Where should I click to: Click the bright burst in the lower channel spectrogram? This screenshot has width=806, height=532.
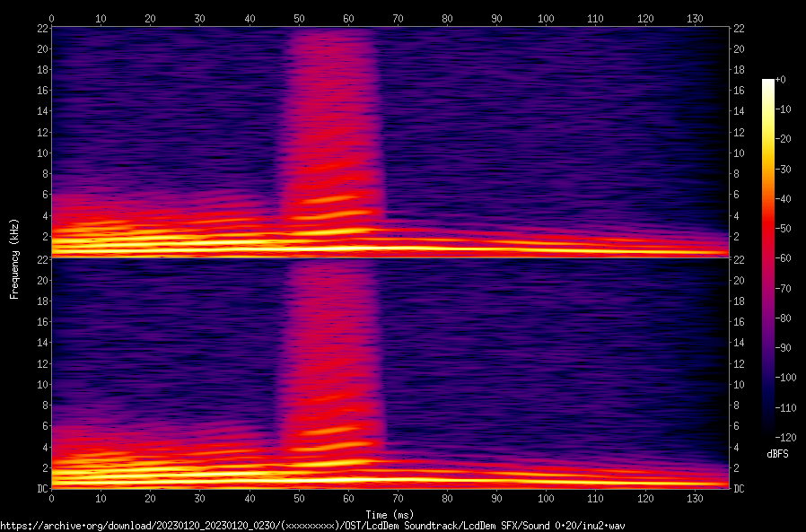pos(332,440)
